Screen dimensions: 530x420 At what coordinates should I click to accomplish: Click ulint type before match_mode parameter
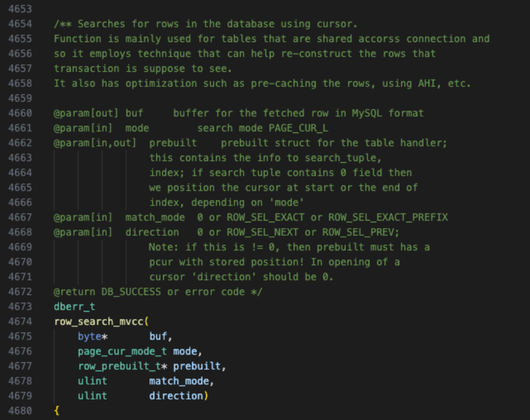point(92,381)
